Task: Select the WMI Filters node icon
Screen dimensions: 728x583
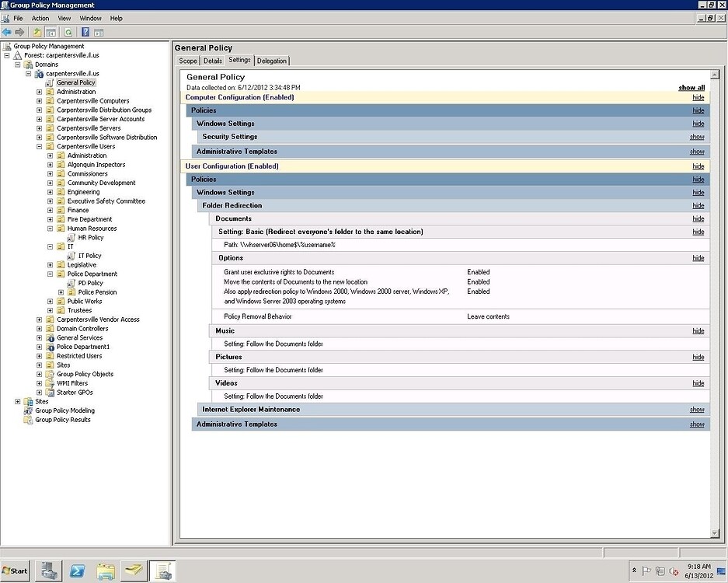Action: 51,383
